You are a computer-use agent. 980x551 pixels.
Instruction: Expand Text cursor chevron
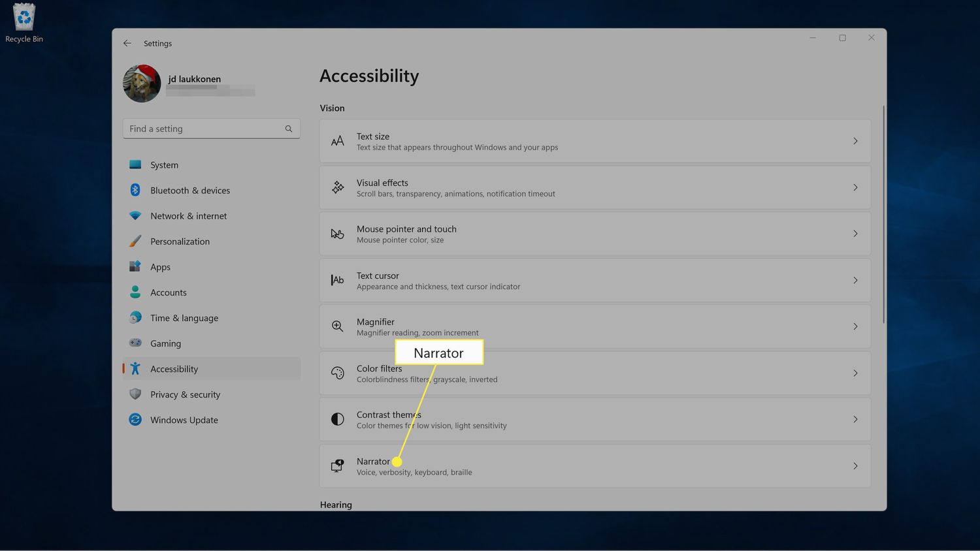[x=855, y=280]
